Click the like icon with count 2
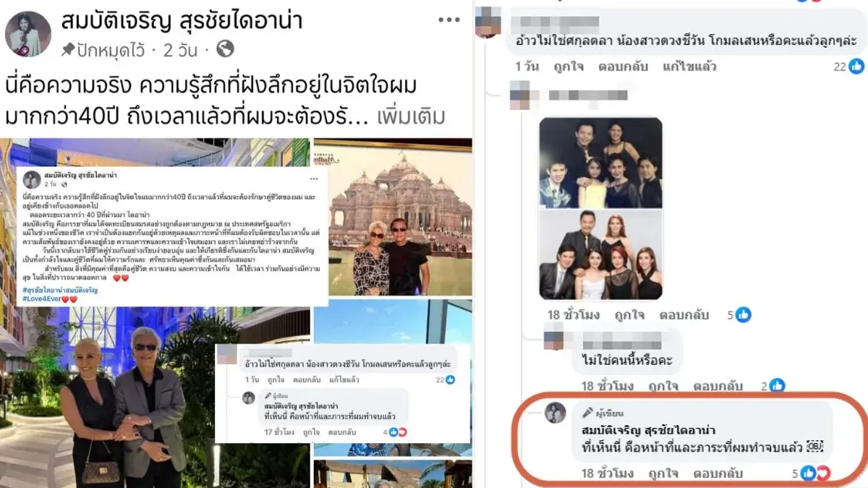 (772, 385)
